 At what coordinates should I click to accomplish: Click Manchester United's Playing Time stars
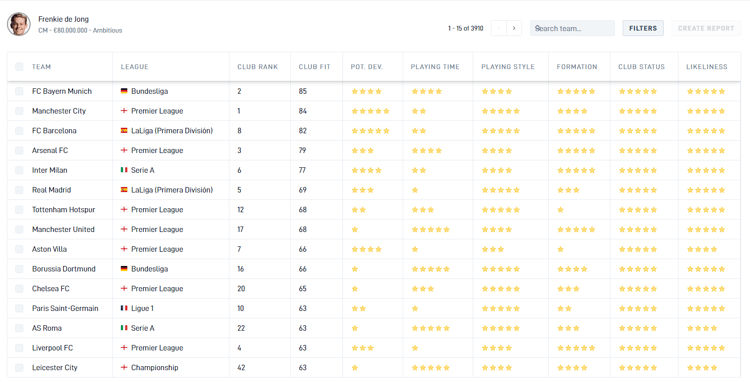(x=430, y=229)
